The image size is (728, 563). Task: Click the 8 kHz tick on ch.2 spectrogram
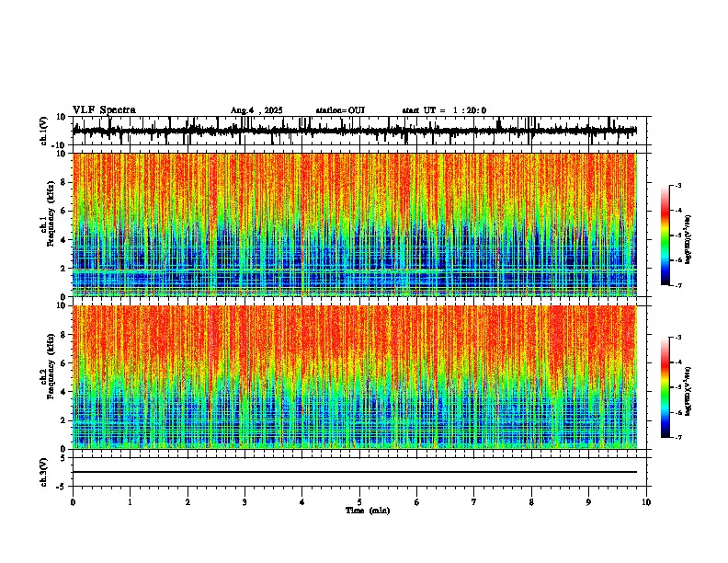[63, 335]
